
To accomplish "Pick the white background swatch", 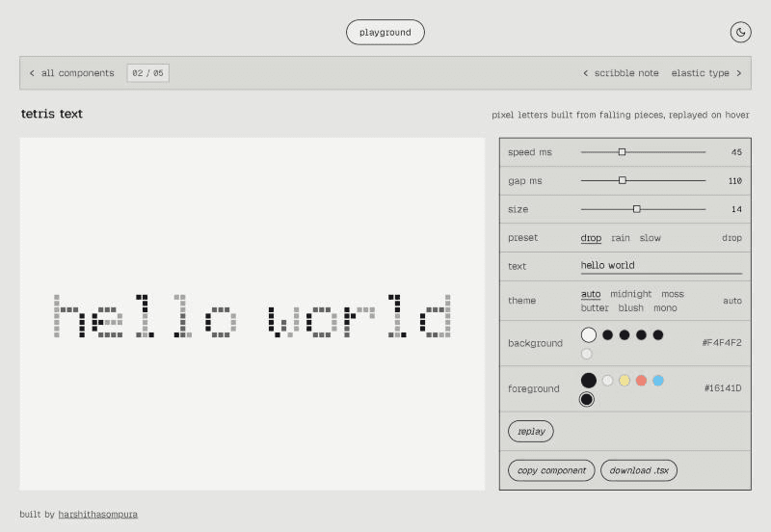I will [589, 334].
